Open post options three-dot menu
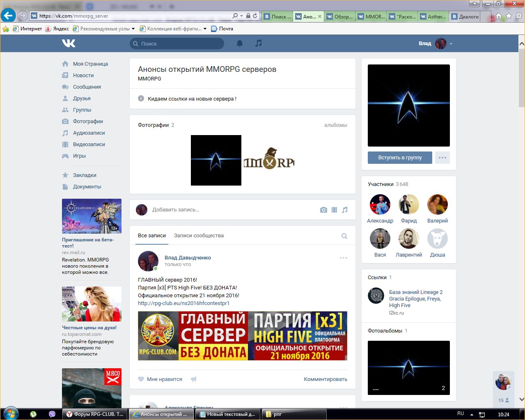Screen dimensions: 525x420 (x=344, y=258)
